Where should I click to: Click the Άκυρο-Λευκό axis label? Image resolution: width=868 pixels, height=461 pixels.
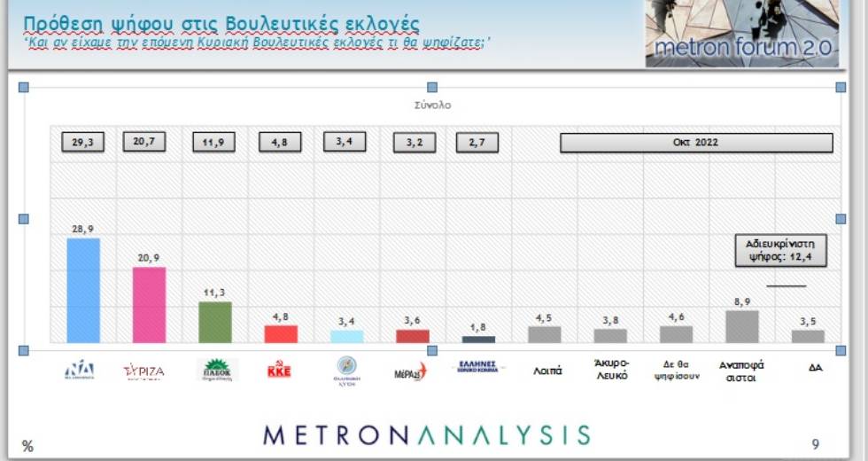(x=612, y=370)
